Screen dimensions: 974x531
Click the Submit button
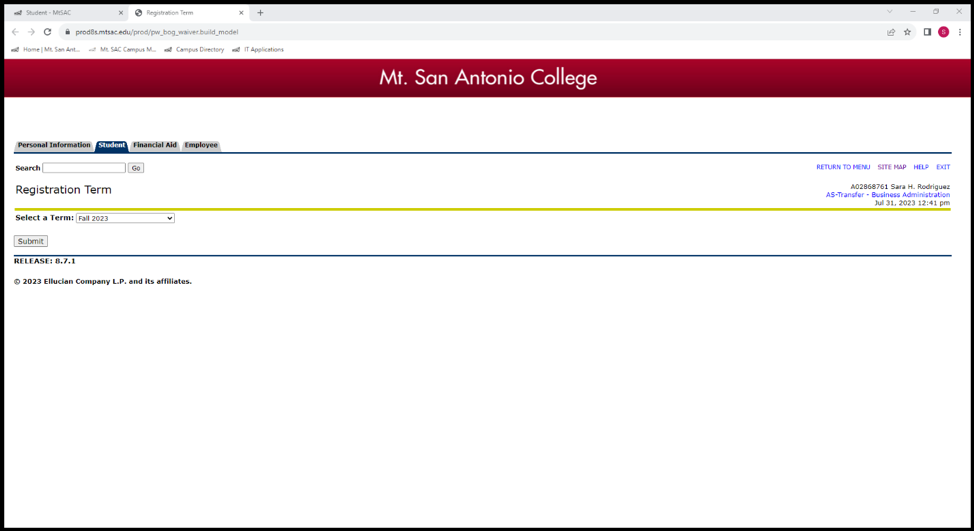[x=30, y=241]
